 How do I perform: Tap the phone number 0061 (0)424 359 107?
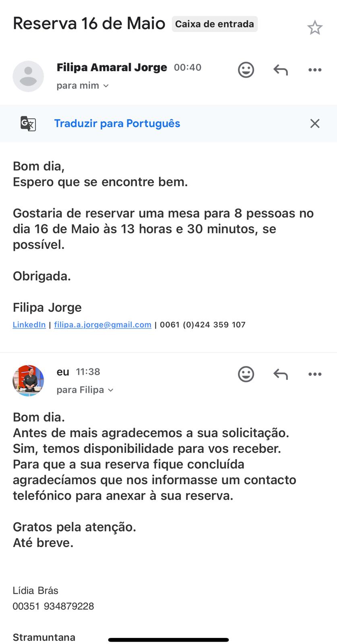[x=203, y=324]
